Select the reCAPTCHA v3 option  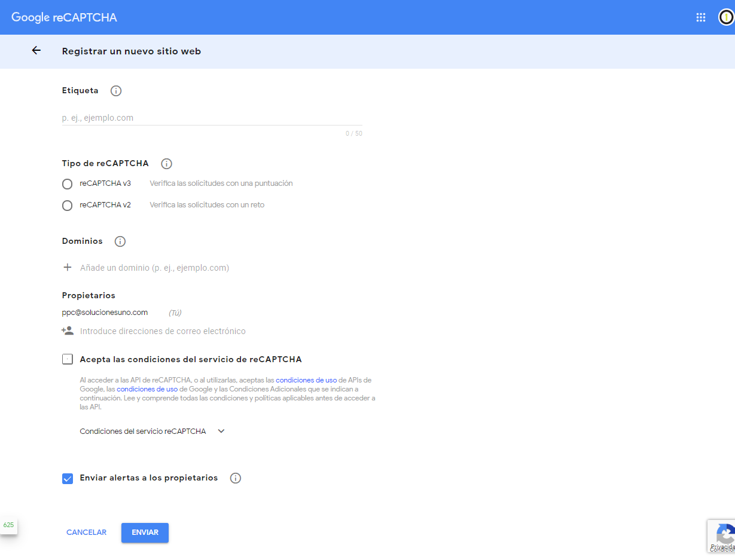point(68,184)
